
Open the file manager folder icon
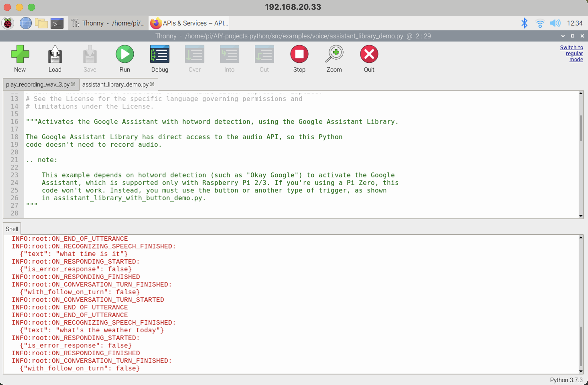click(41, 23)
